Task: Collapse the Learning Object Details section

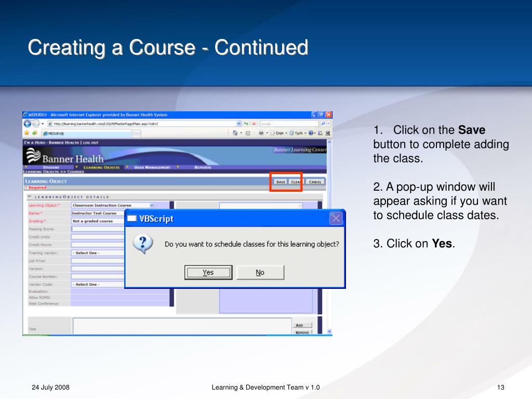Action: [30, 197]
